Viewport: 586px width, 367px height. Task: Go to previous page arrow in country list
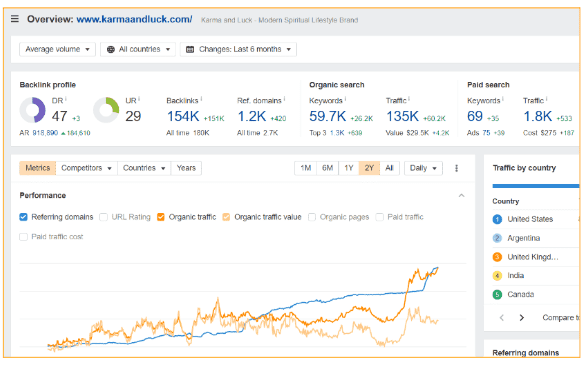pos(502,318)
